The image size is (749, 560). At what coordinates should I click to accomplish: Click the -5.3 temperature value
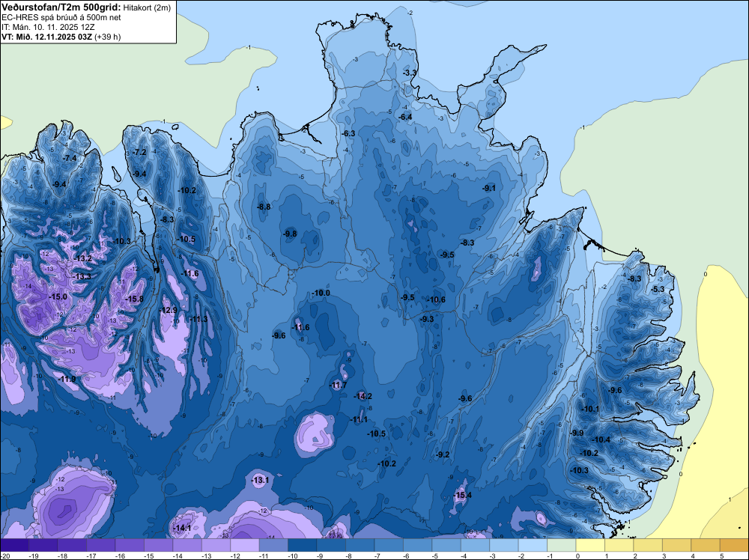point(658,289)
